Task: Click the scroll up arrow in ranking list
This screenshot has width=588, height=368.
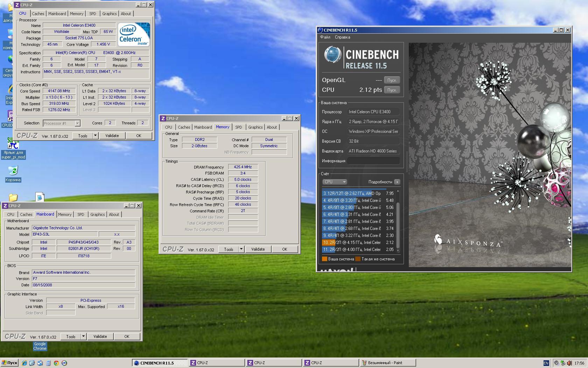Action: pyautogui.click(x=398, y=192)
